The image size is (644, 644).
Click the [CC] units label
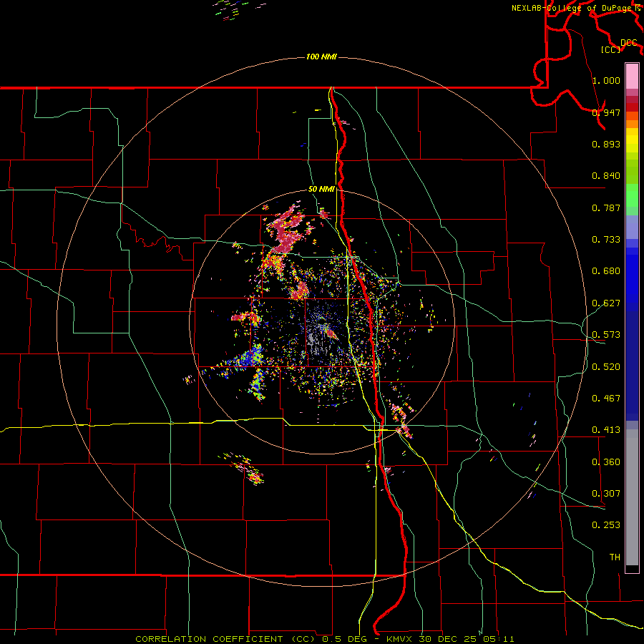610,49
